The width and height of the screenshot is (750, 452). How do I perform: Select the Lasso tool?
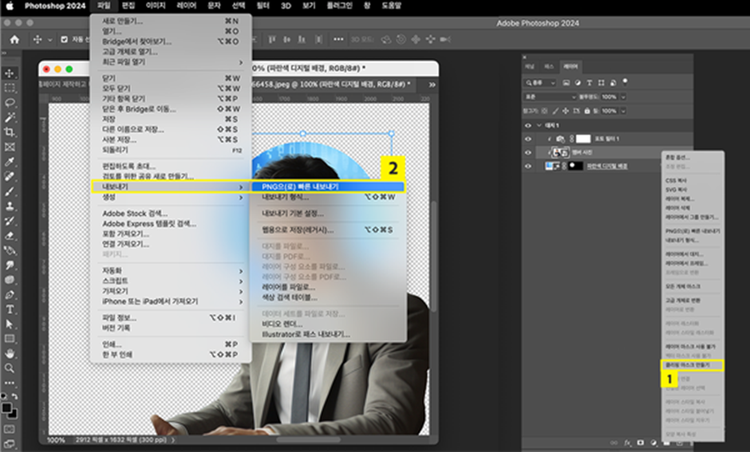point(10,103)
